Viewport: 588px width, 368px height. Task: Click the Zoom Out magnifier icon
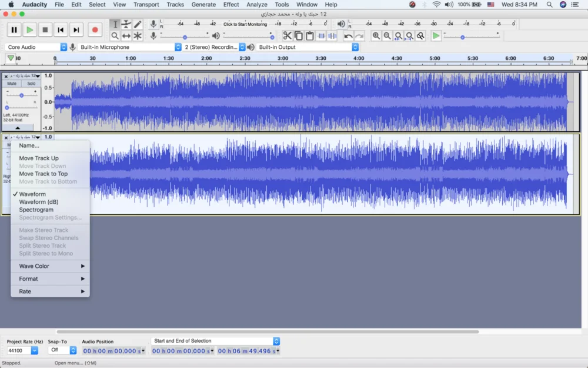387,36
